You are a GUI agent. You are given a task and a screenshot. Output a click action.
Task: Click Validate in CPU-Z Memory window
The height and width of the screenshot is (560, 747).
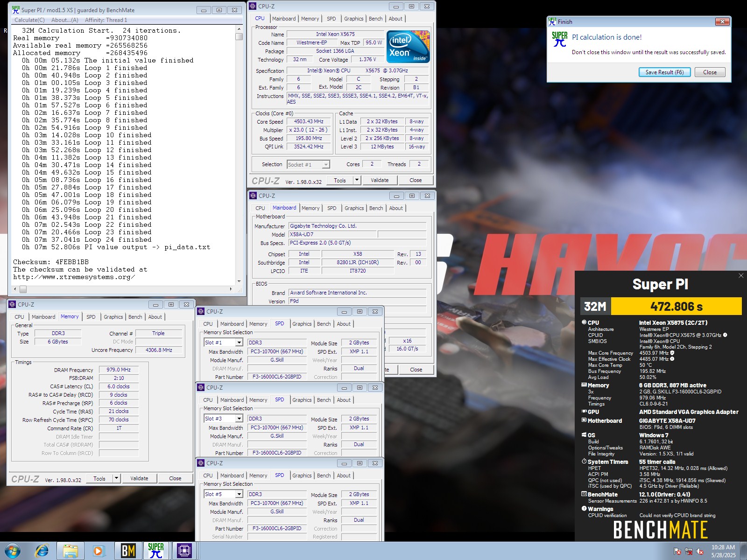click(139, 478)
